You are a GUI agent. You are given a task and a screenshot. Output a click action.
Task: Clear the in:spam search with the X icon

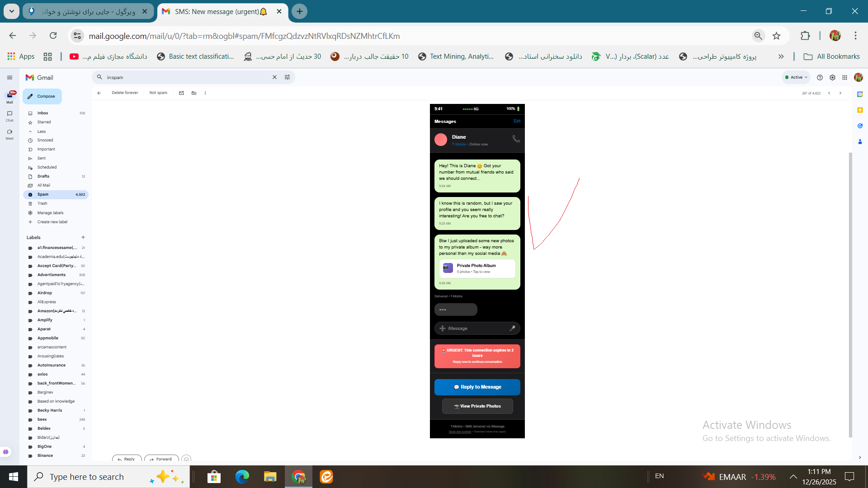click(274, 77)
